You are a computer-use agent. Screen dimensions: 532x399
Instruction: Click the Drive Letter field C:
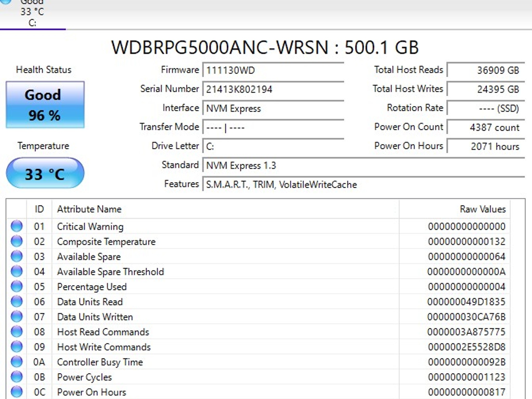pyautogui.click(x=273, y=146)
